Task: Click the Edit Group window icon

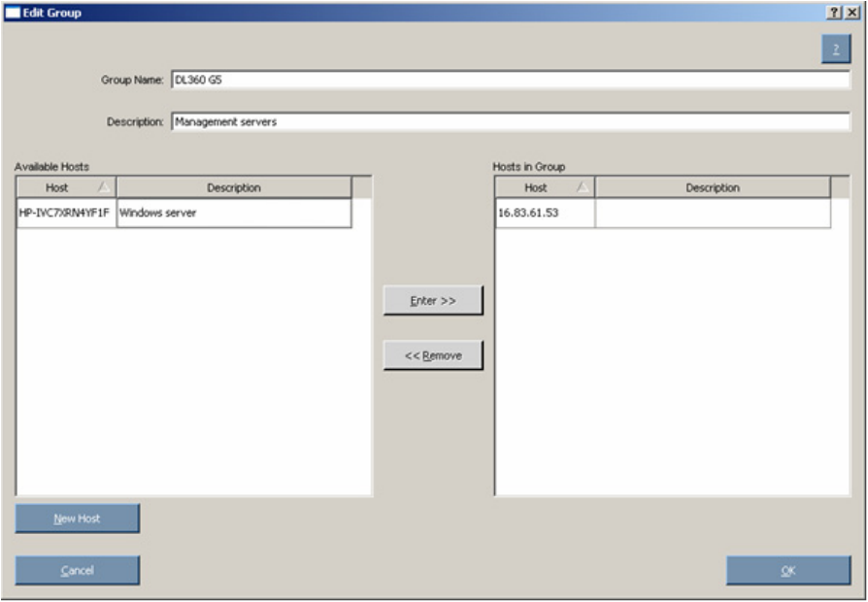Action: click(x=13, y=13)
